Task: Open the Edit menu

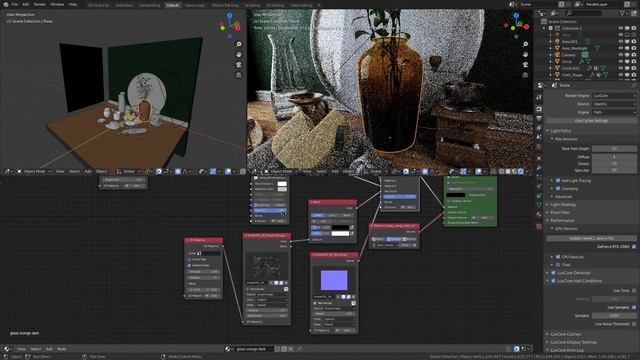Action: click(26, 4)
